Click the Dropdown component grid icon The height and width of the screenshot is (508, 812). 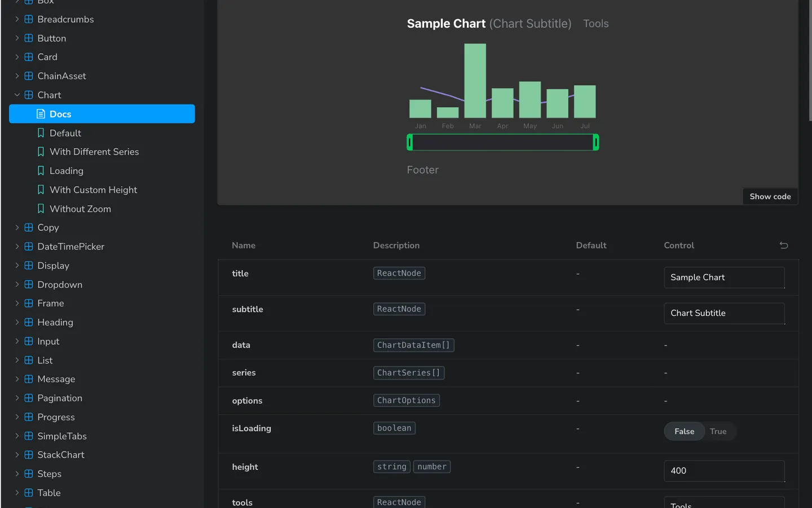tap(29, 284)
